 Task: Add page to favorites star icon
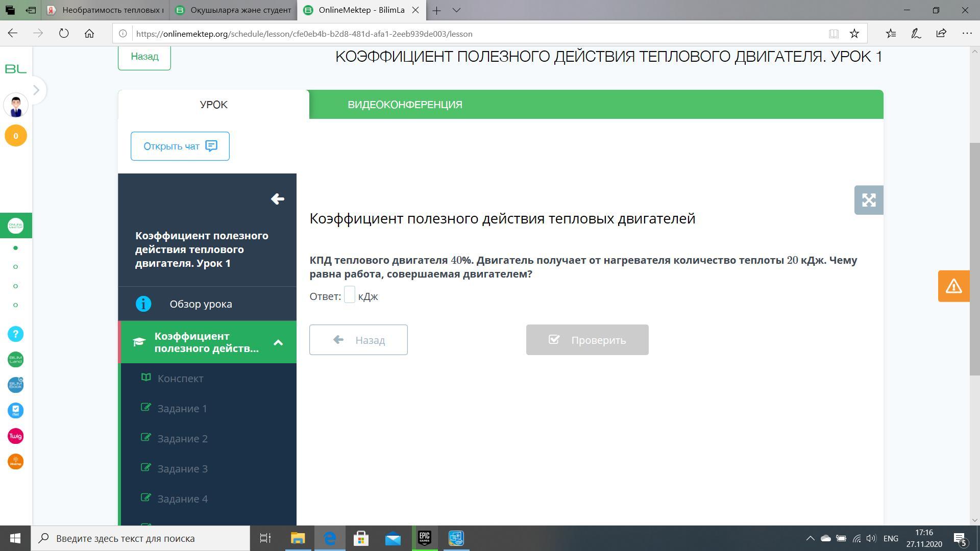(854, 34)
